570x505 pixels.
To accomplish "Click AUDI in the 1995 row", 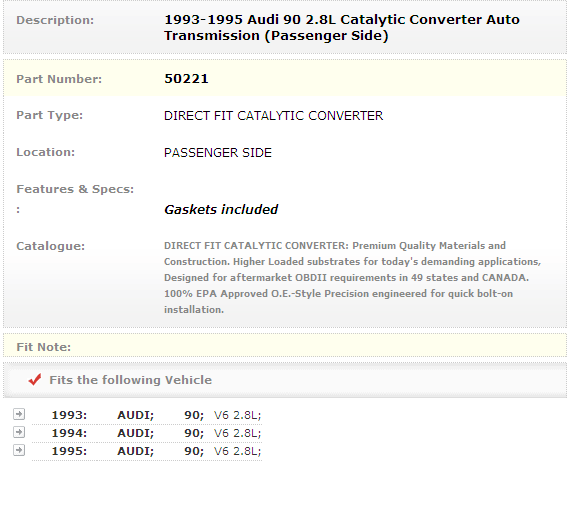I will pos(136,451).
